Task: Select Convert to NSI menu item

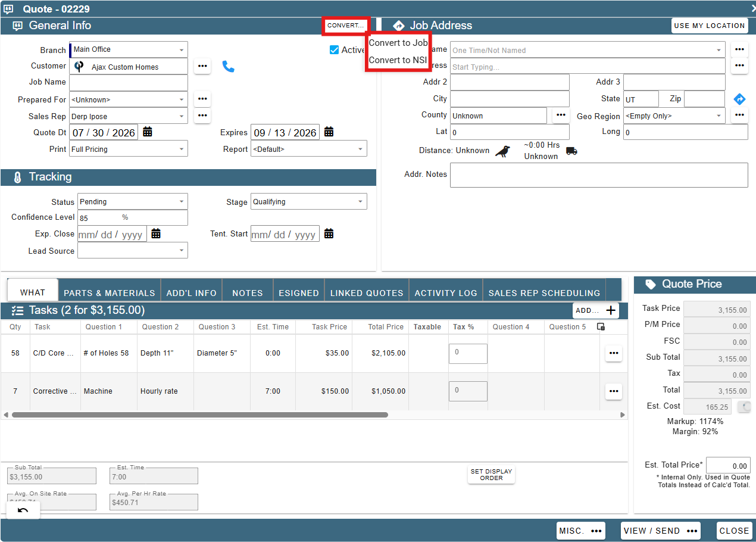Action: 398,60
